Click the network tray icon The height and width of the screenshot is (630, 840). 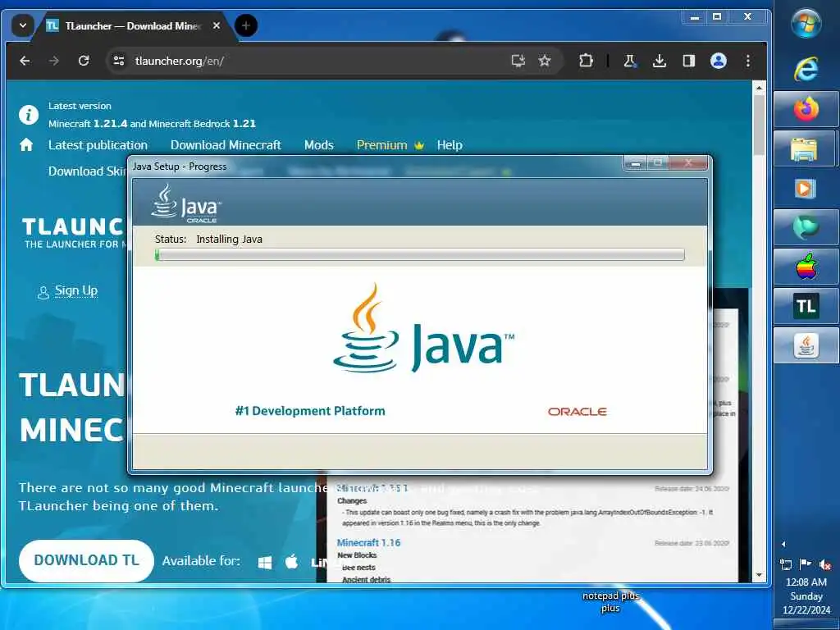[786, 564]
